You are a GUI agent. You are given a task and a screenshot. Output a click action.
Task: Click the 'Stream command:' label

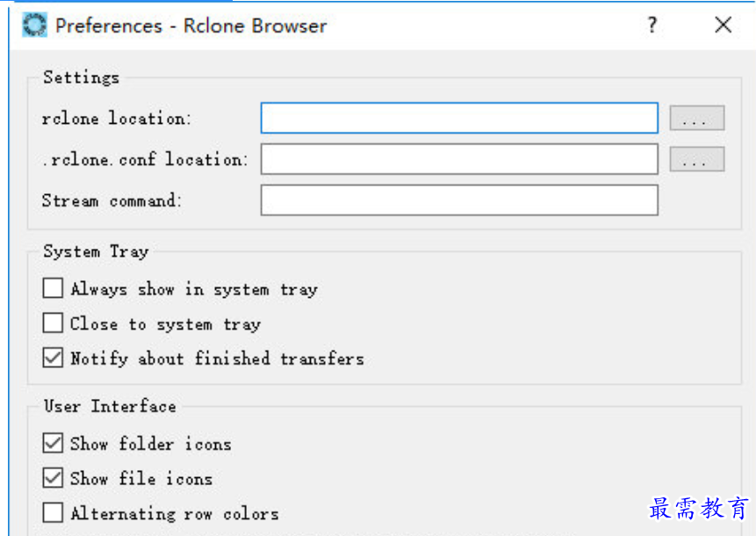click(112, 200)
